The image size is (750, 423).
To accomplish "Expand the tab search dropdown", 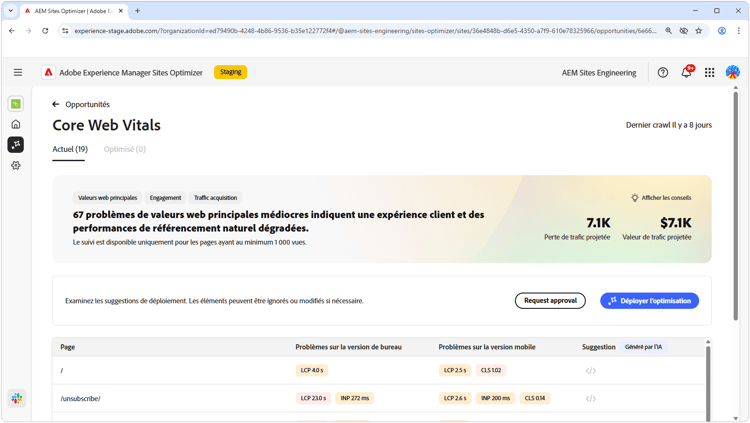I will coord(11,11).
